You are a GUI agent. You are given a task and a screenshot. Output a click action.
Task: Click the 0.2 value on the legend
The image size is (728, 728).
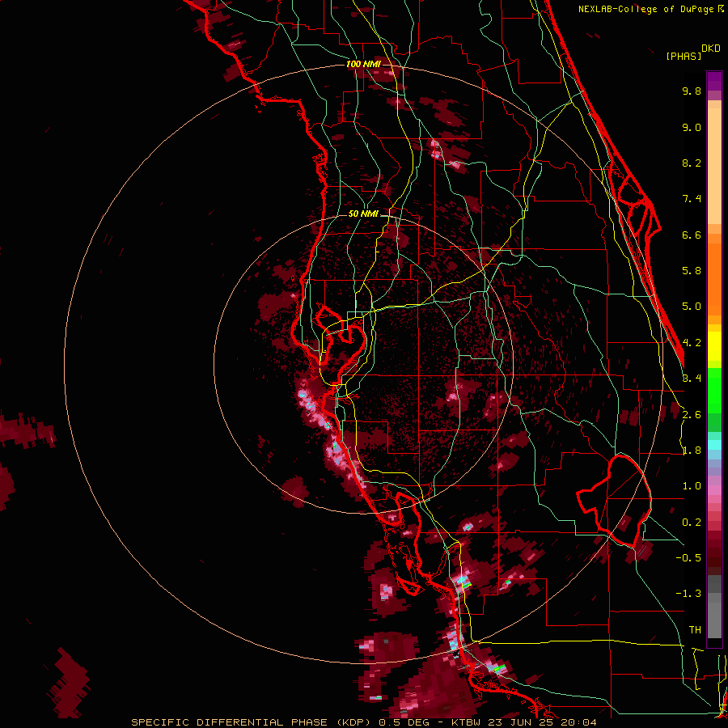pyautogui.click(x=692, y=523)
